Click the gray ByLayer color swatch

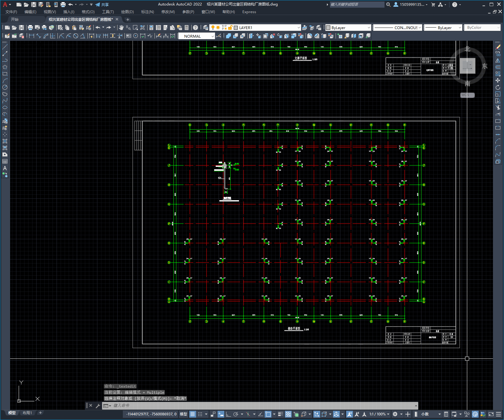point(328,28)
